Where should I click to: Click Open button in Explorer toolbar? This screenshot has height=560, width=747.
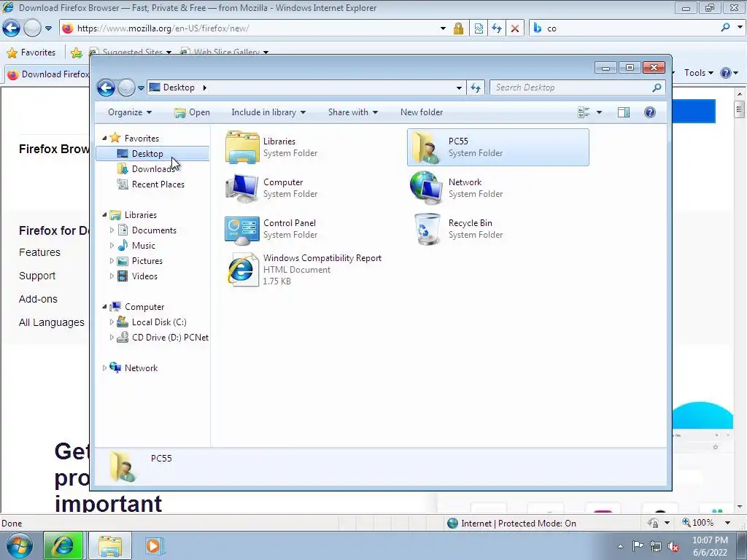click(192, 112)
